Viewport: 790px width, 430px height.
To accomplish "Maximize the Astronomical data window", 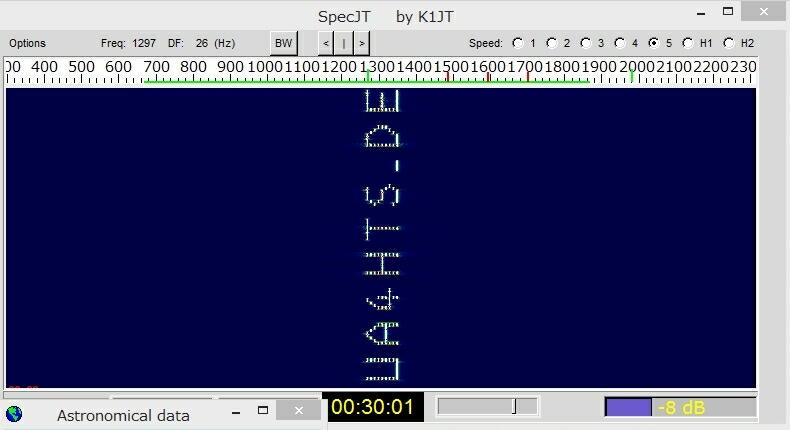I will click(x=263, y=410).
